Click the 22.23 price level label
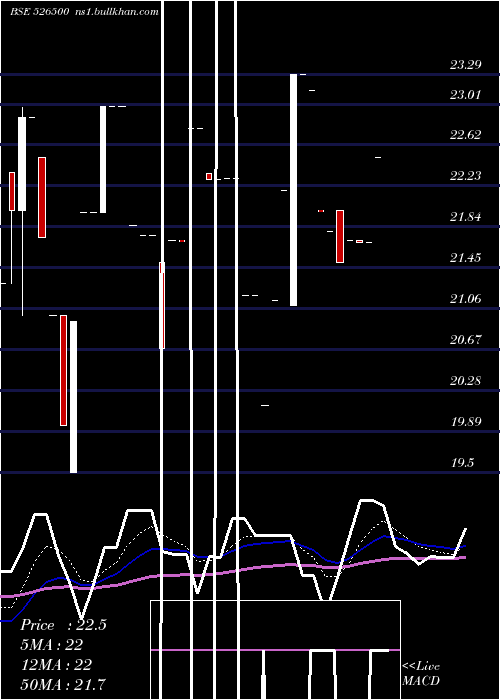The height and width of the screenshot is (700, 500). point(466,176)
